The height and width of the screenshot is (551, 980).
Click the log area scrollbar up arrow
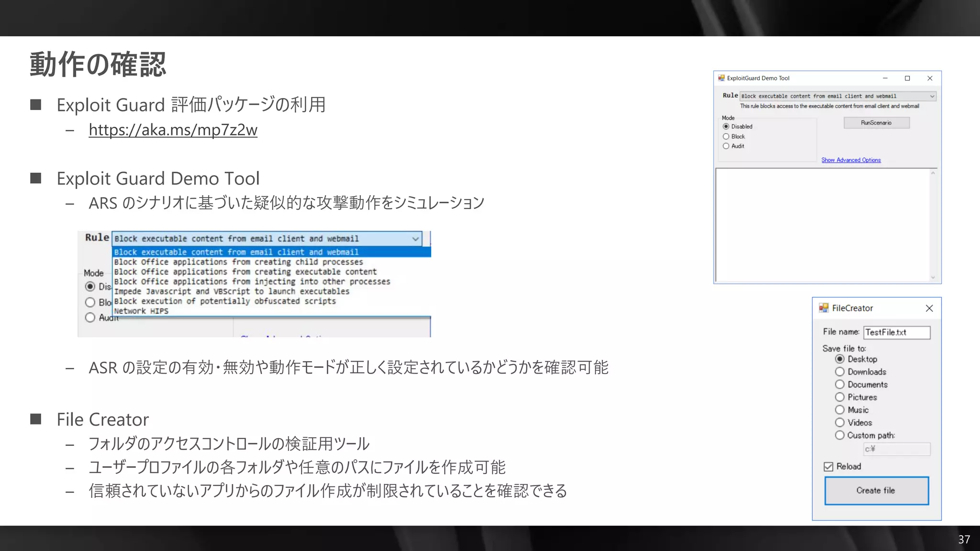(x=933, y=173)
